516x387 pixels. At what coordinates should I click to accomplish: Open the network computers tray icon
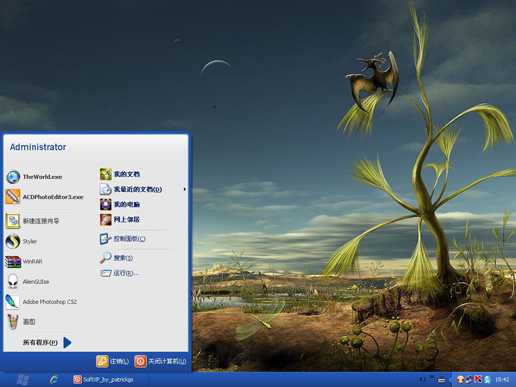pos(469,379)
